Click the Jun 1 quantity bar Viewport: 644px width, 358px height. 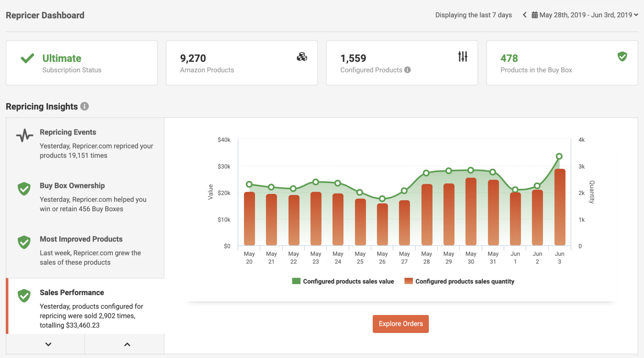[515, 219]
